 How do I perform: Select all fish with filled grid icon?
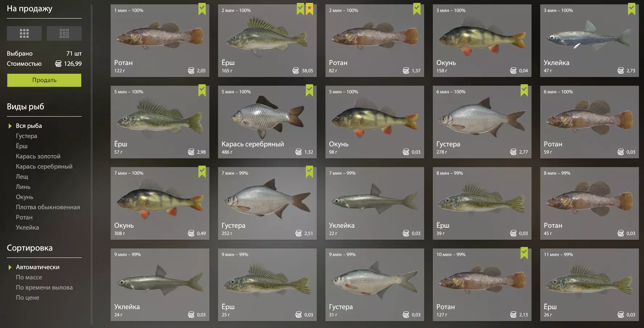tap(24, 33)
